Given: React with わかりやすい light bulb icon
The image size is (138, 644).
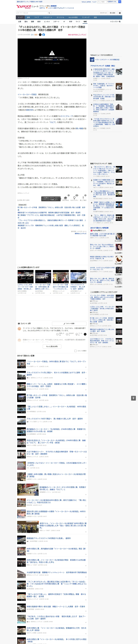Looking at the screenshot, I should [x=74, y=198].
